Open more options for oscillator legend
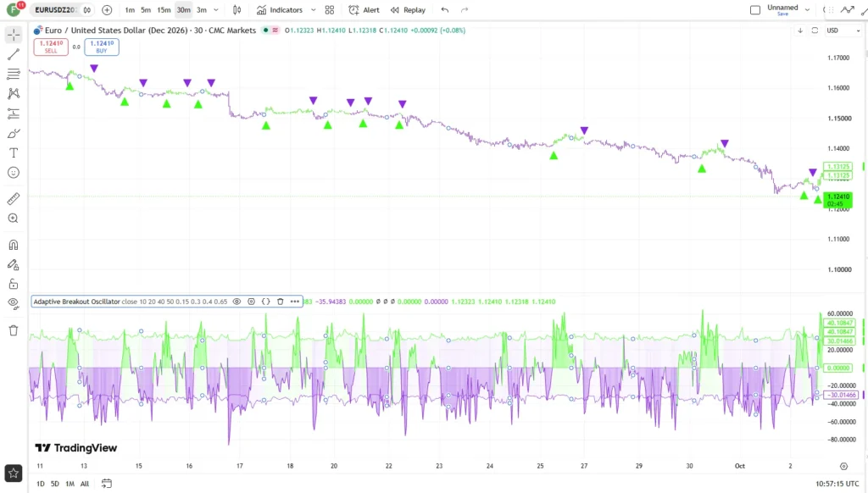The image size is (868, 493). point(295,302)
